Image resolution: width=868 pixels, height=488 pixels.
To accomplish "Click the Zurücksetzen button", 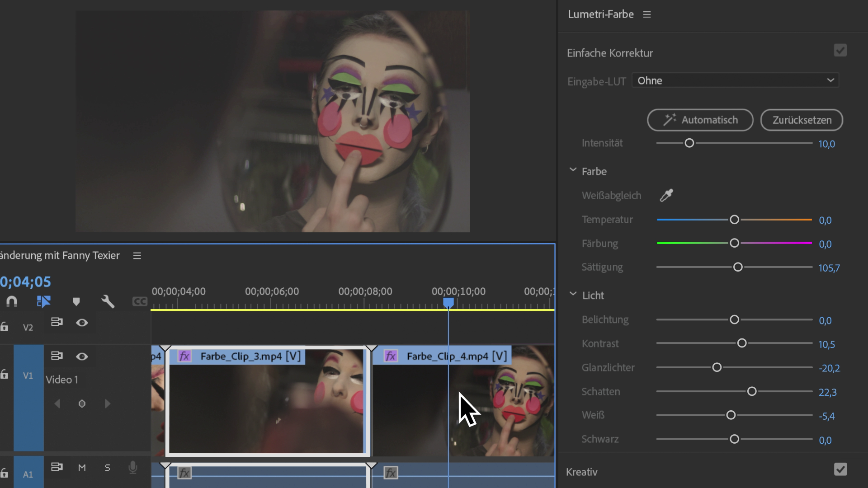I will [x=802, y=120].
